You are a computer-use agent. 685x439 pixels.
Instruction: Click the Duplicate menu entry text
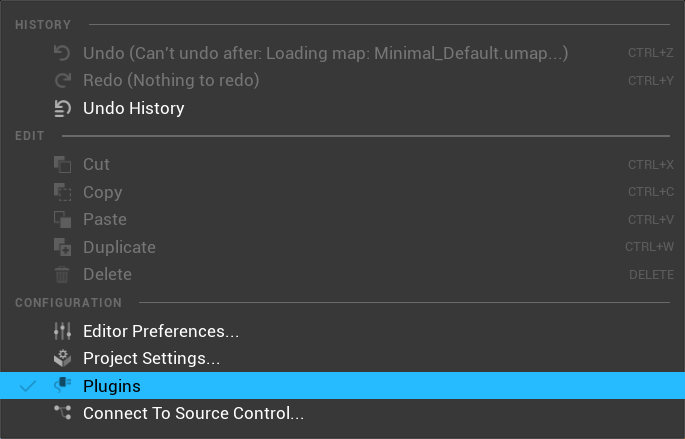(x=119, y=247)
